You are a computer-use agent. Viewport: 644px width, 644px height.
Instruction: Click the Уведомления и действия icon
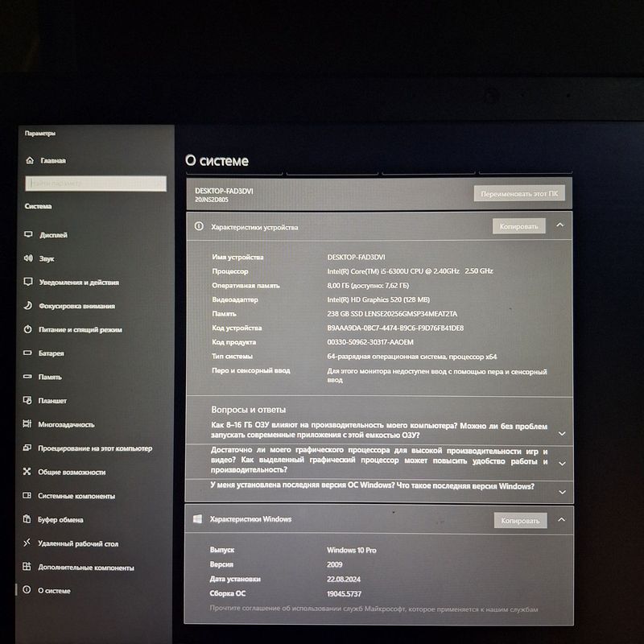28,282
